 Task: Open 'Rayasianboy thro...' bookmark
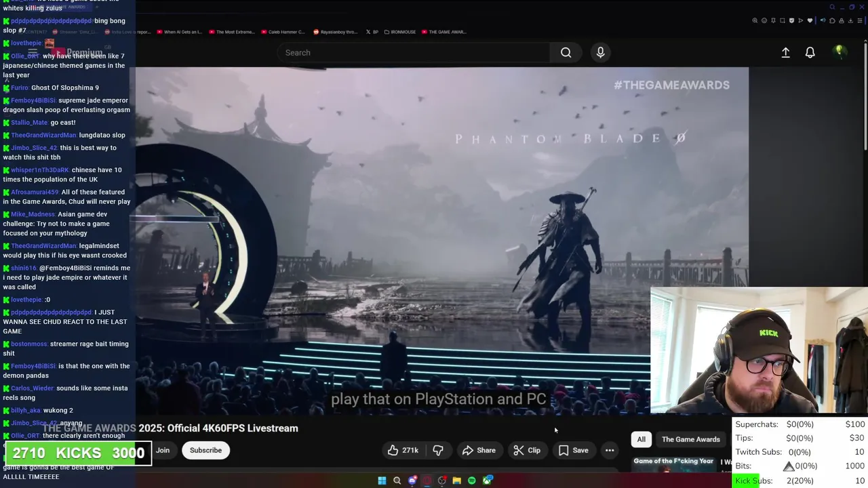pos(336,32)
